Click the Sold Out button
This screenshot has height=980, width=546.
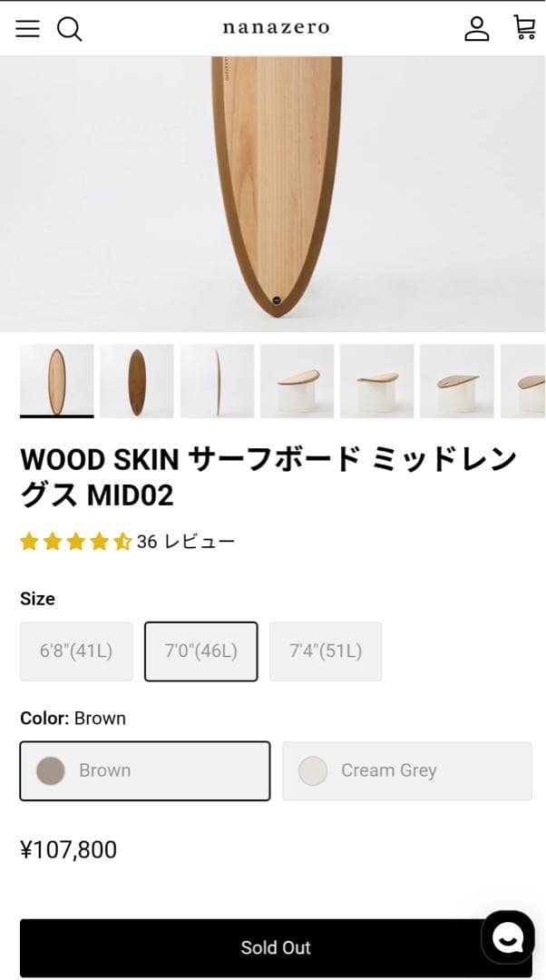click(273, 946)
